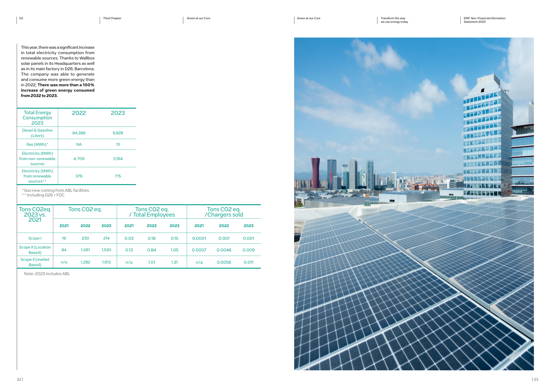Click 'Tons CO2 eq. /Chargers sold' column header
This screenshot has height=392, width=555.
(x=224, y=212)
